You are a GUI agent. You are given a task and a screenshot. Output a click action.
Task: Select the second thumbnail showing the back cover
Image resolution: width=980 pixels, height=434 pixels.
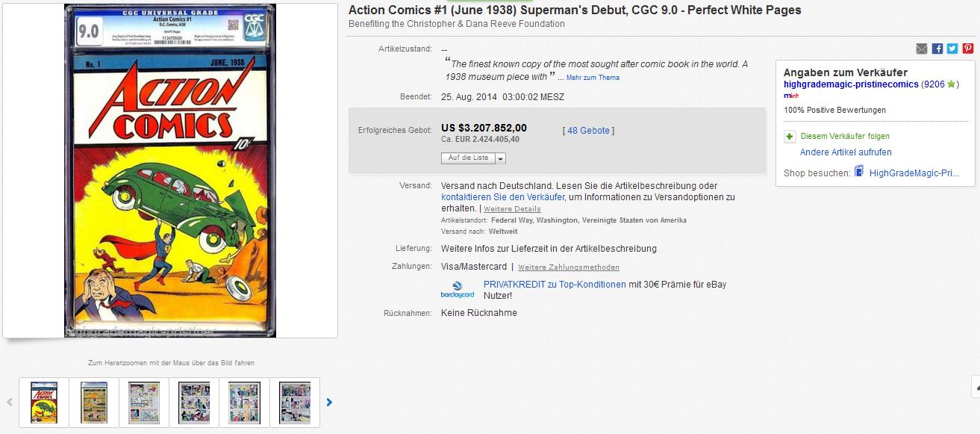(94, 402)
